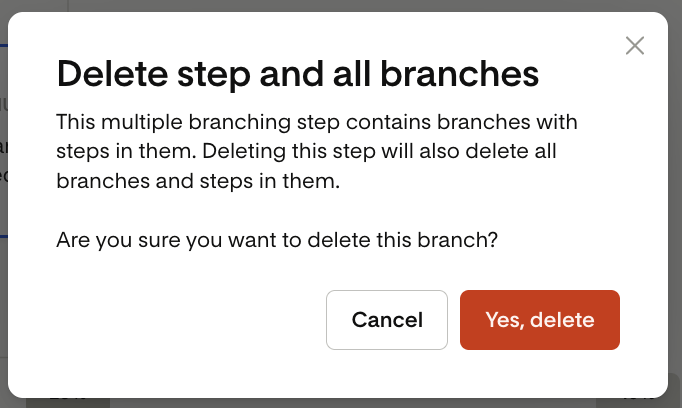The image size is (682, 408).
Task: Dismiss the modal using the X
Action: (634, 45)
